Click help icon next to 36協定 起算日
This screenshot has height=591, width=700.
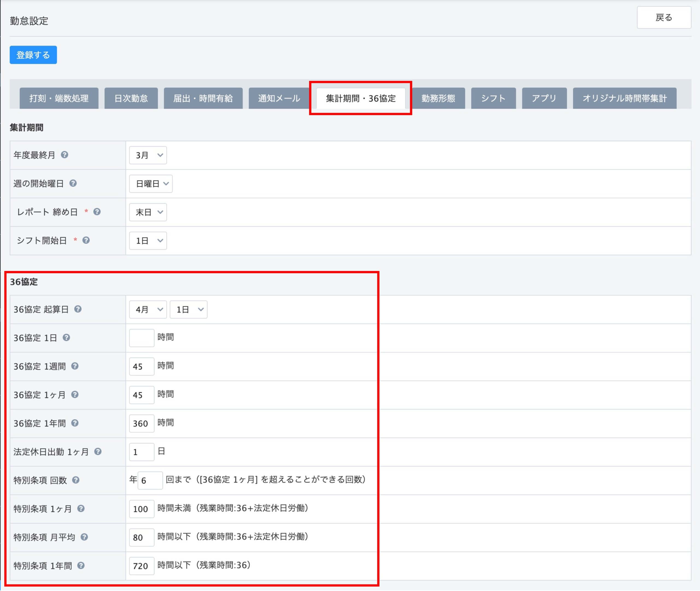pyautogui.click(x=78, y=309)
